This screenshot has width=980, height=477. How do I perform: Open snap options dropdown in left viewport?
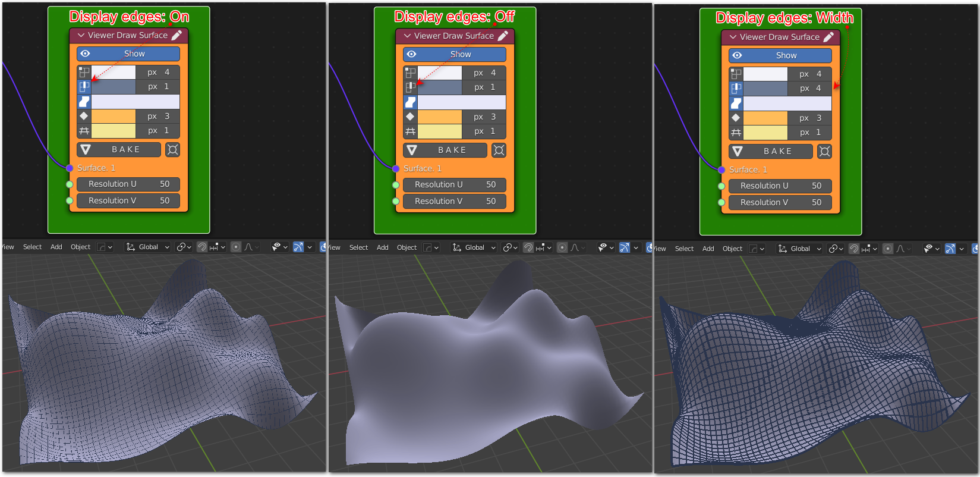218,247
